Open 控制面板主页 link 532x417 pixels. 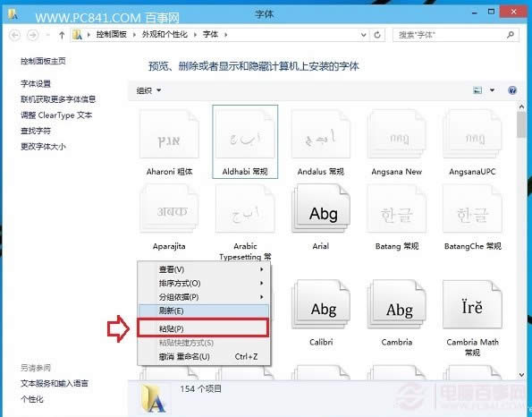43,61
